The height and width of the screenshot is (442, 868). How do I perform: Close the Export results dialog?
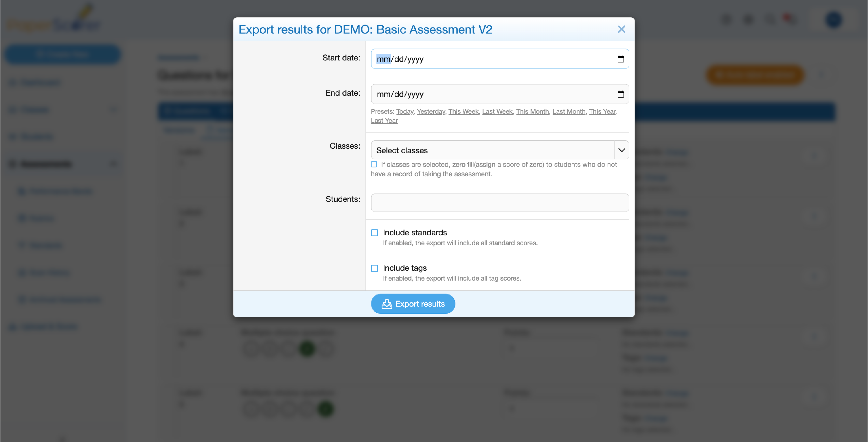coord(621,29)
